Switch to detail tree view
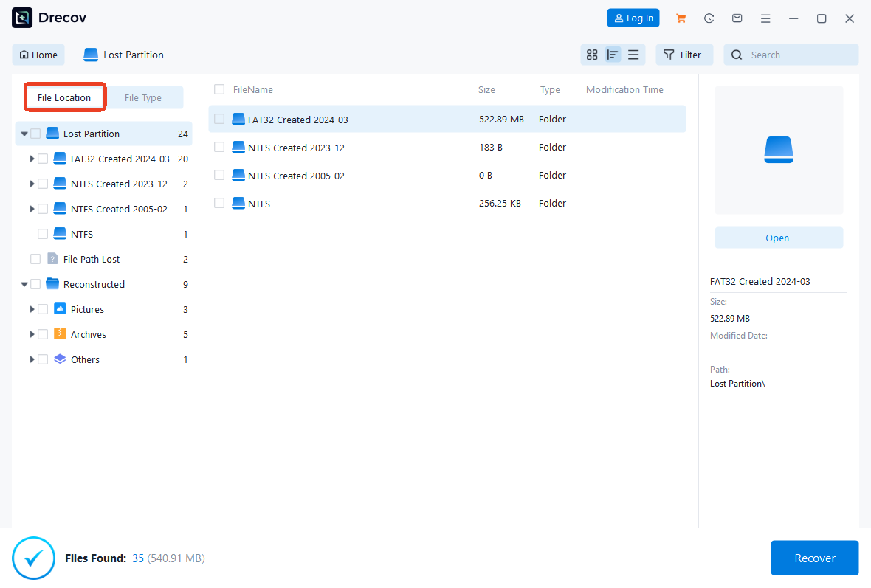This screenshot has width=871, height=588. [x=613, y=55]
